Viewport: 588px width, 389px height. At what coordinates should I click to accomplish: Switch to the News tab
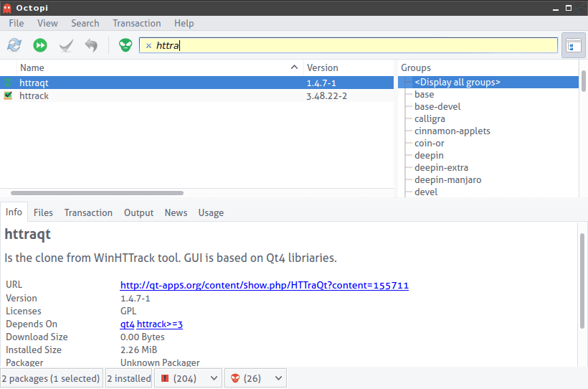[176, 212]
